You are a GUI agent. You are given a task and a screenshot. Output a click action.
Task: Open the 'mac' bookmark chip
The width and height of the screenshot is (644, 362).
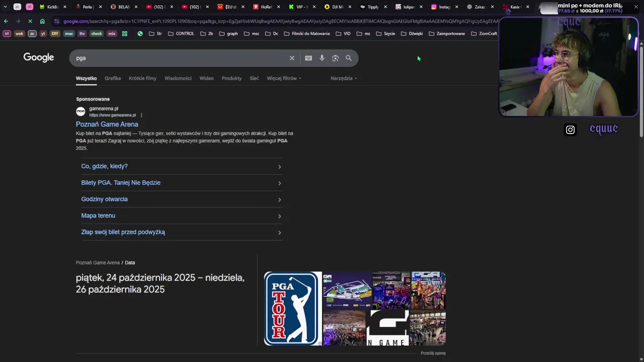click(x=69, y=34)
